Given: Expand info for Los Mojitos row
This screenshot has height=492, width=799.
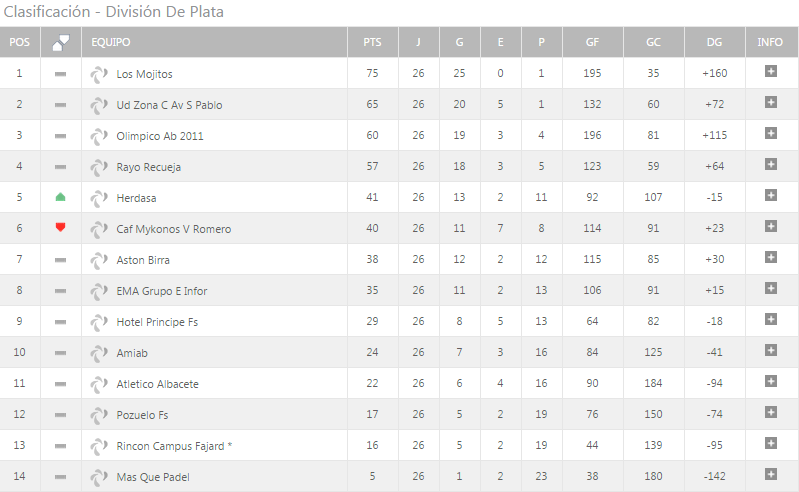Looking at the screenshot, I should (770, 71).
